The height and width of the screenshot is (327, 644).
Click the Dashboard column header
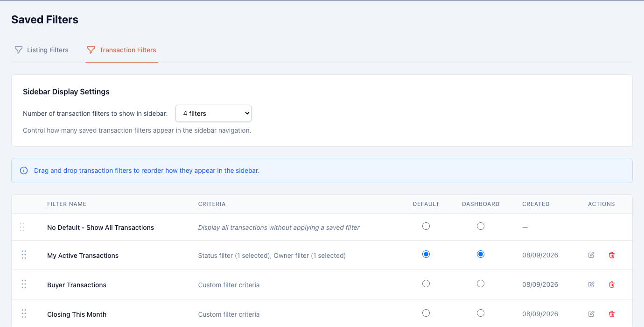click(x=481, y=204)
